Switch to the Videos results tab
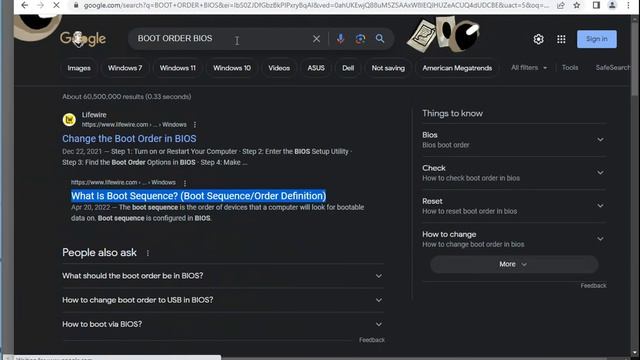The image size is (640, 360). 279,68
